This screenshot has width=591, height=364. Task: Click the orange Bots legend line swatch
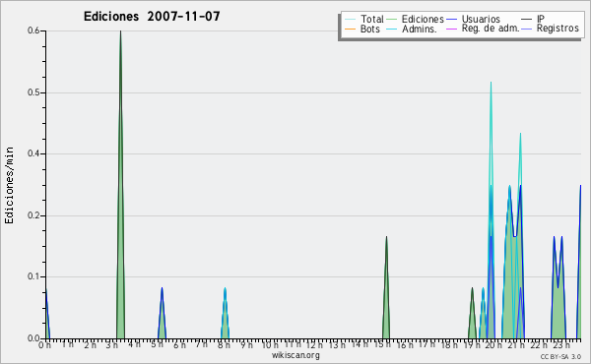coord(350,29)
